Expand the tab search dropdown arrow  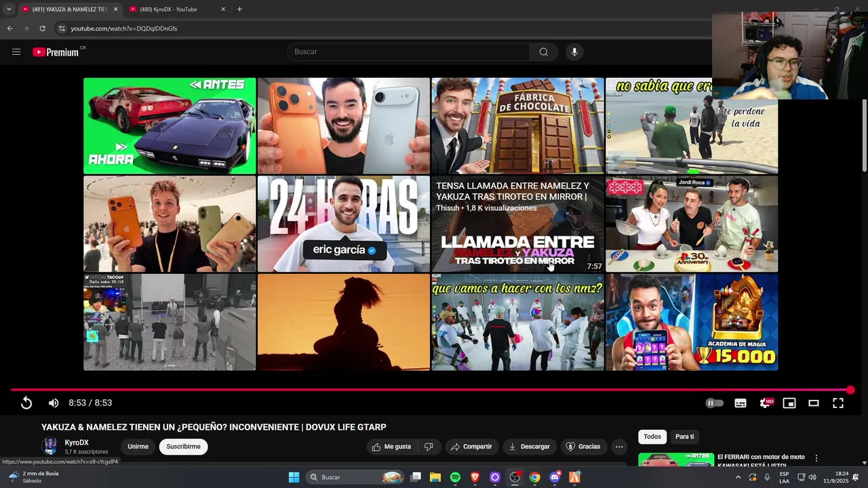click(x=8, y=9)
